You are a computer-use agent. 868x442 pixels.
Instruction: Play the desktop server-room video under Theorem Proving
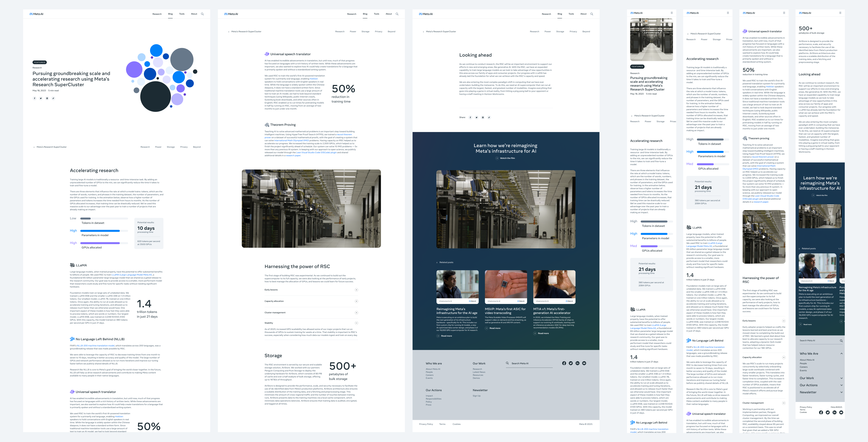coord(311,209)
